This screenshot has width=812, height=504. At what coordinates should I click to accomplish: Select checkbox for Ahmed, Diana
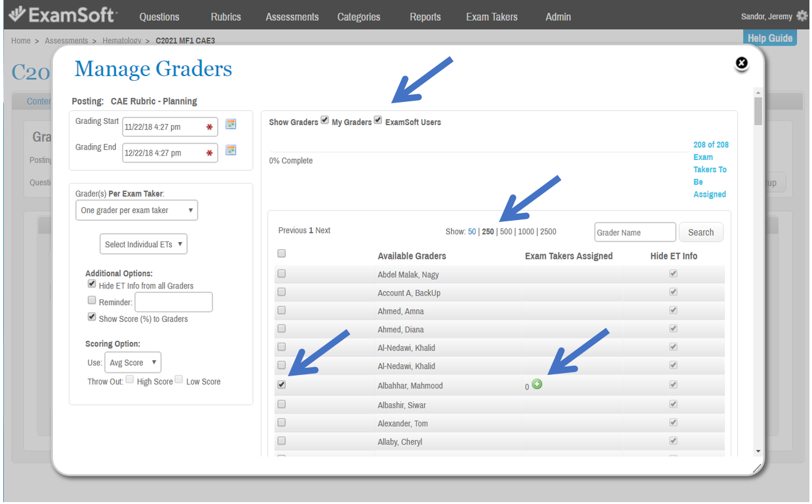pos(281,328)
